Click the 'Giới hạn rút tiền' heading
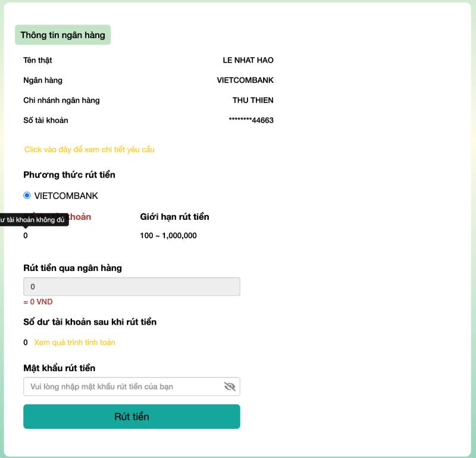476x458 pixels. pos(174,217)
